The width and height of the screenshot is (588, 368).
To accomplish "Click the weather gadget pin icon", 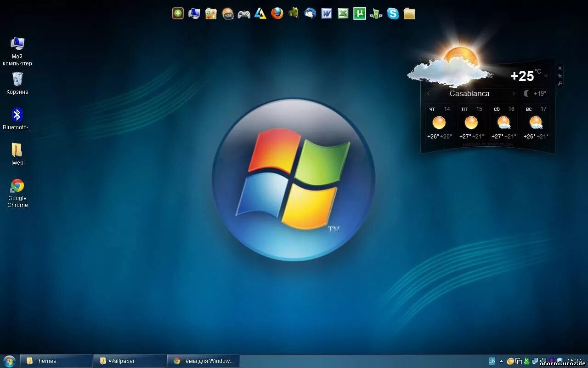I will (560, 75).
